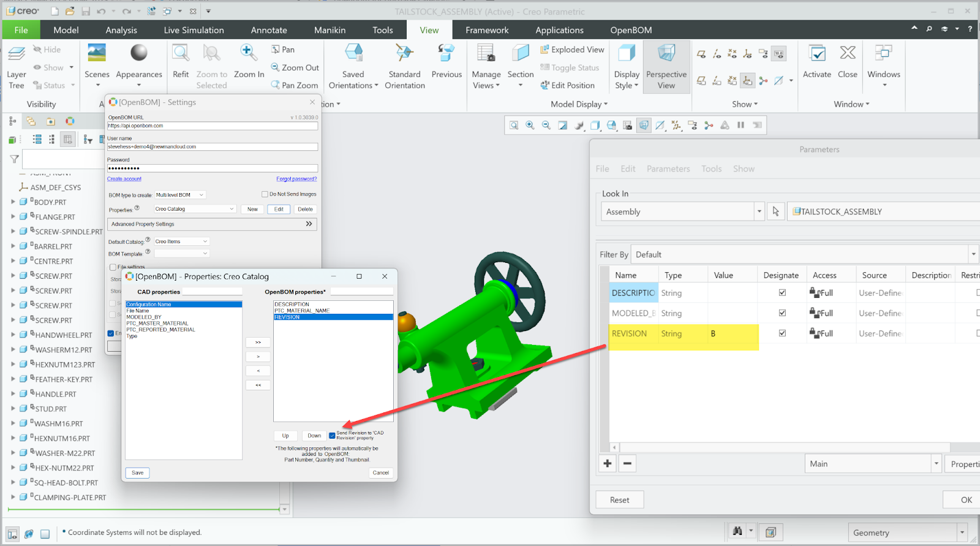Viewport: 980px width, 546px height.
Task: Open the Live Simulation tab
Action: [194, 30]
